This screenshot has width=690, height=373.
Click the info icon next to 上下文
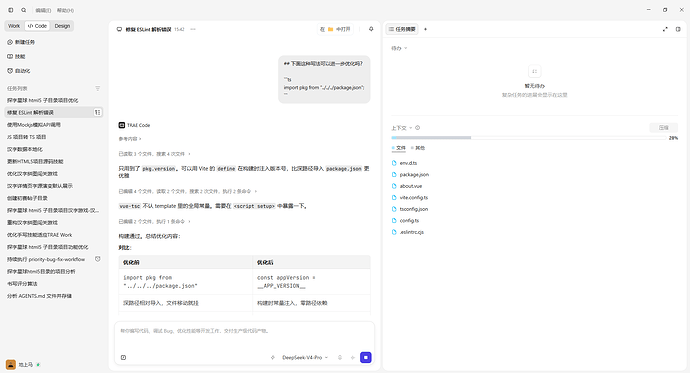418,128
